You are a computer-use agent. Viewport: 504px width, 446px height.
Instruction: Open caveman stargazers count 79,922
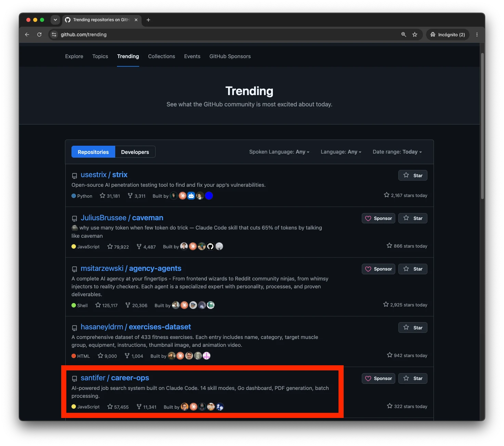tap(118, 247)
